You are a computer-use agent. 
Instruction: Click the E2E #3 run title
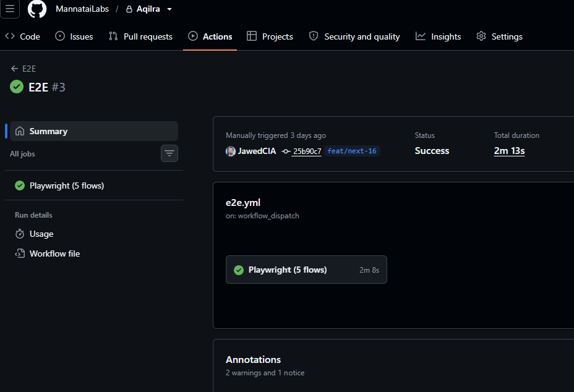pyautogui.click(x=47, y=87)
